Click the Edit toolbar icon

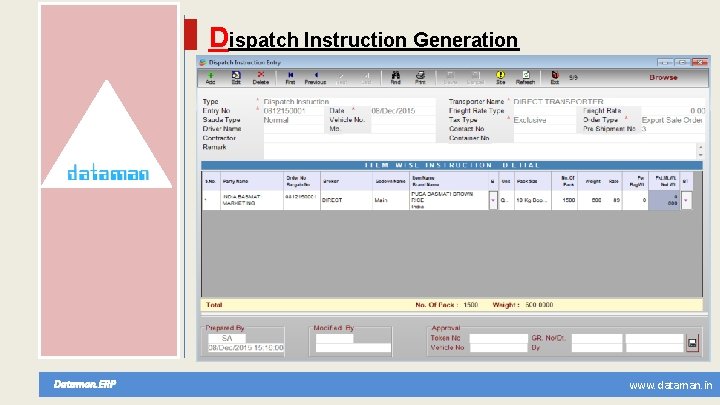click(x=236, y=78)
